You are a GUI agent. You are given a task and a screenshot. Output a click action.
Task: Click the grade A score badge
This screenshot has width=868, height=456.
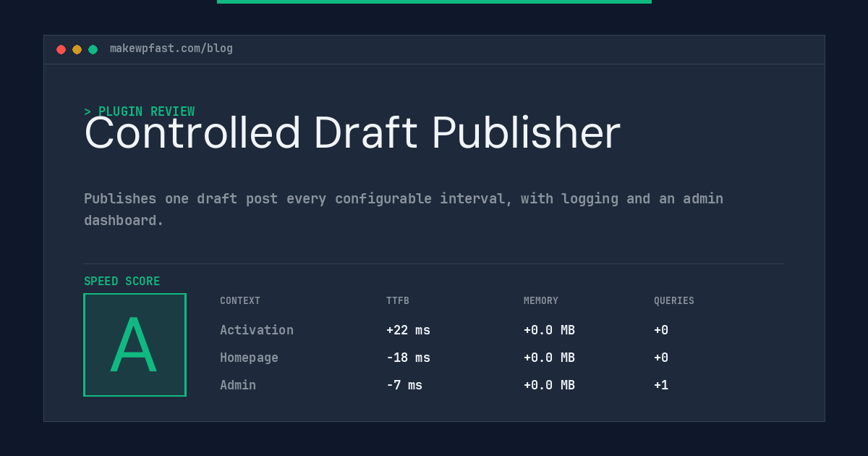[x=135, y=345]
